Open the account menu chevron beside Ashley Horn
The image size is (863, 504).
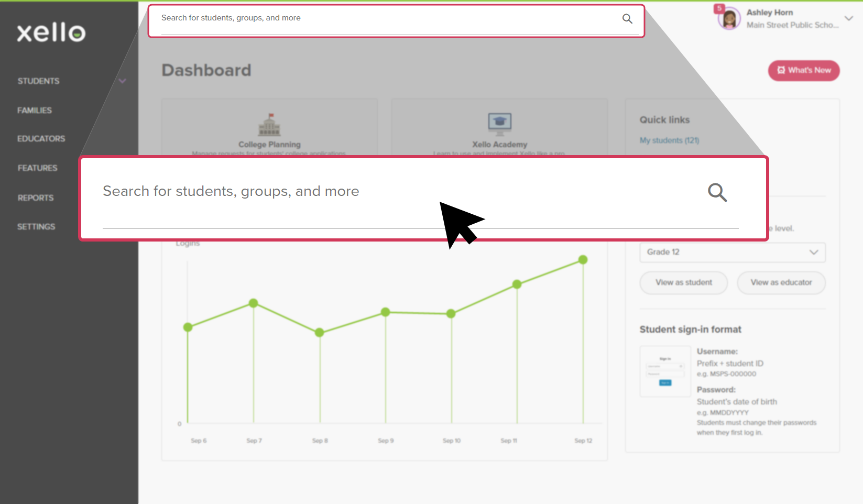849,18
